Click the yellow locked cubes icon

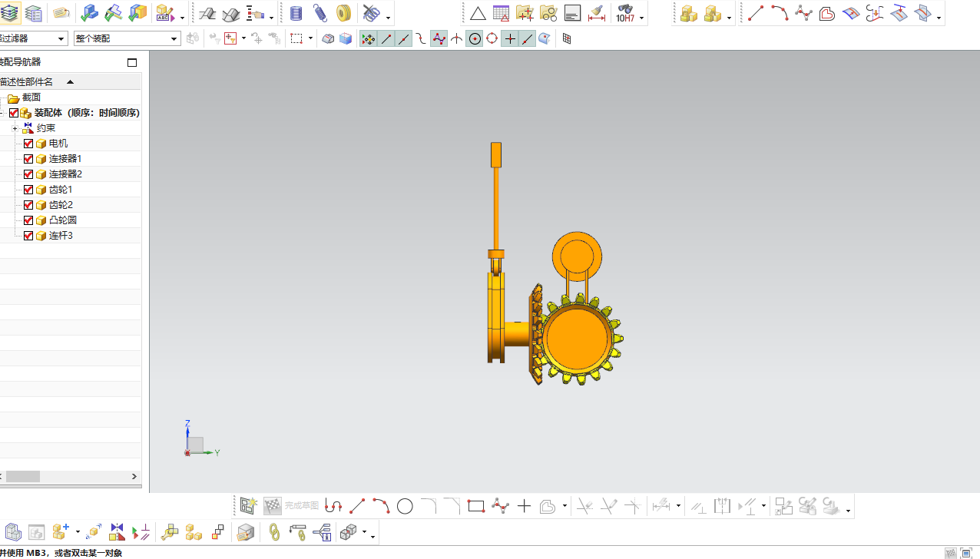tap(688, 13)
